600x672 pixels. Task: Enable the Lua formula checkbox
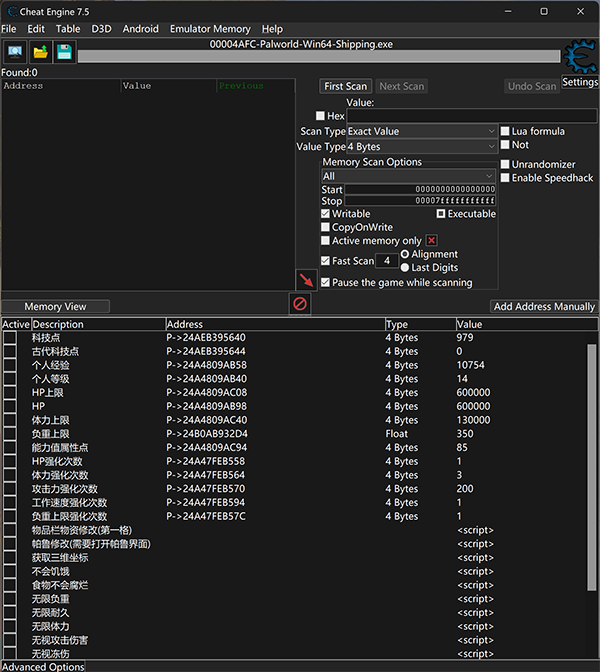505,131
